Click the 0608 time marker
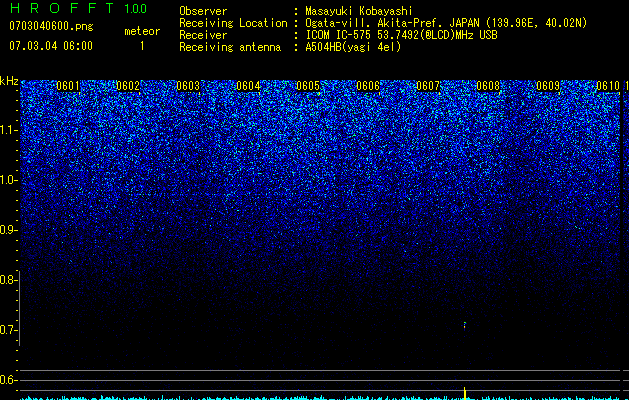The height and width of the screenshot is (400, 629). 488,86
